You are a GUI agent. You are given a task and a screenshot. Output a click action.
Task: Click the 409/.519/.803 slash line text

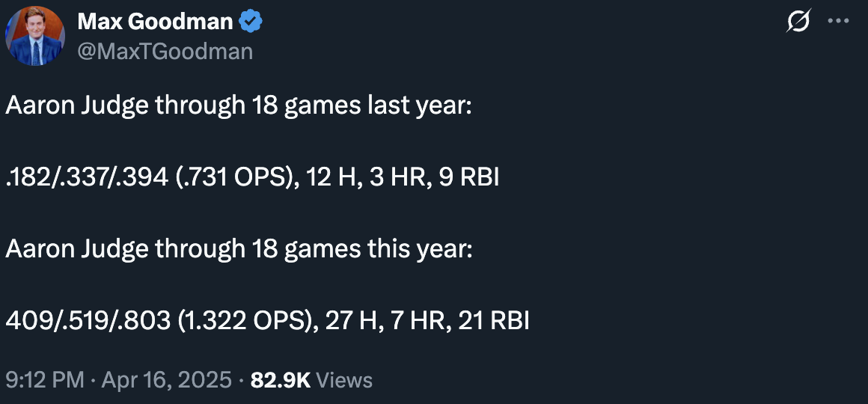(x=88, y=321)
